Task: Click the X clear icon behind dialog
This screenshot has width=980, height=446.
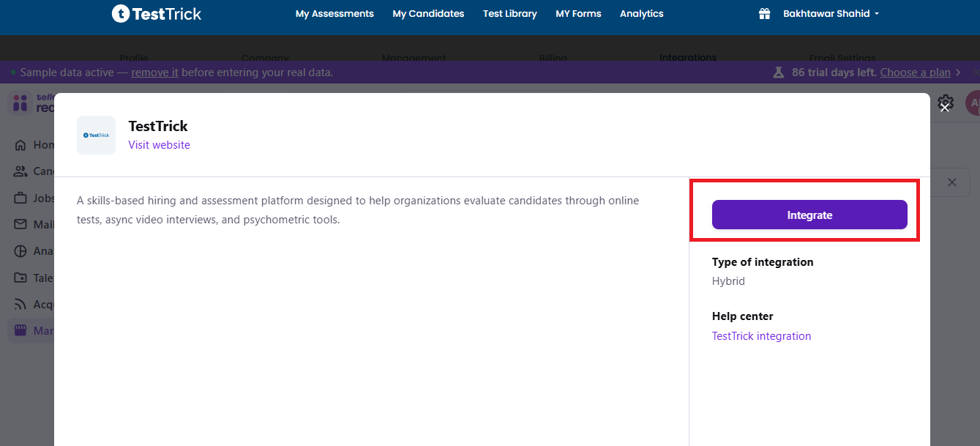Action: 952,182
